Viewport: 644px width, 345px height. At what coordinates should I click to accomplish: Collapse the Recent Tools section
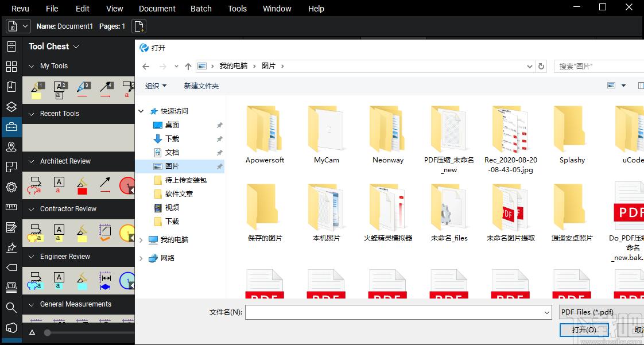click(x=31, y=114)
